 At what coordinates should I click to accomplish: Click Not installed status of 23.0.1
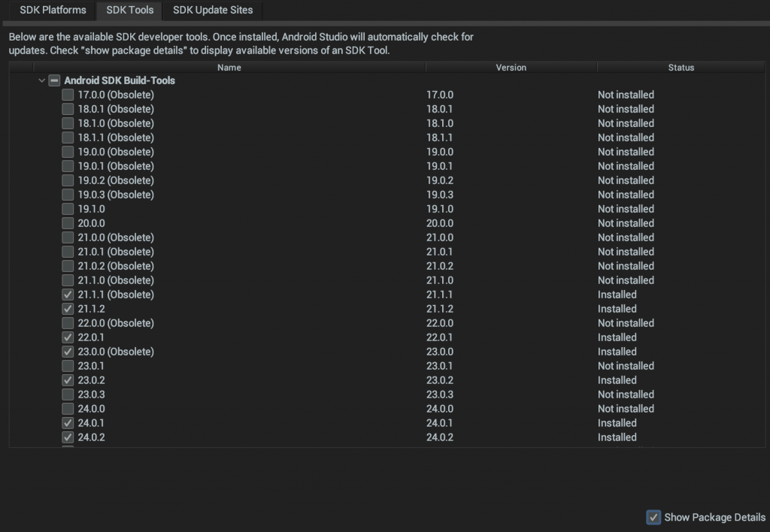(626, 366)
